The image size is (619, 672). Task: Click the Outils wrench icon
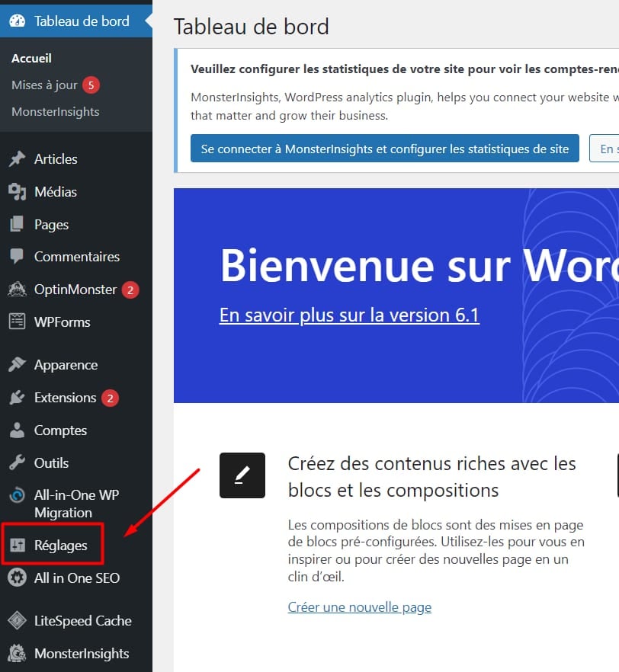(17, 463)
